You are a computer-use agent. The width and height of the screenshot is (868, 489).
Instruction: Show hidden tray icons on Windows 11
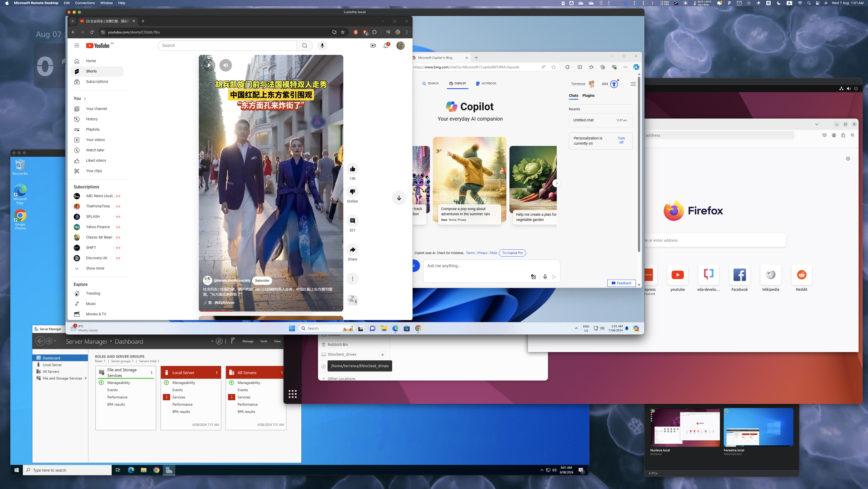[576, 328]
